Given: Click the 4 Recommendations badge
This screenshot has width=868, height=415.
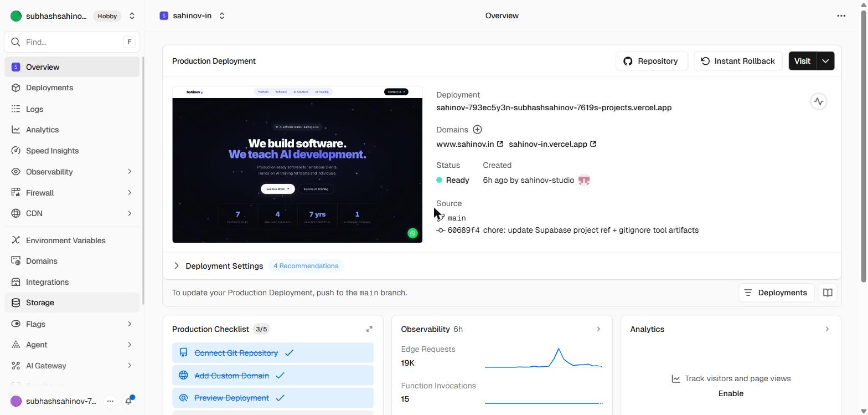Looking at the screenshot, I should (x=306, y=266).
